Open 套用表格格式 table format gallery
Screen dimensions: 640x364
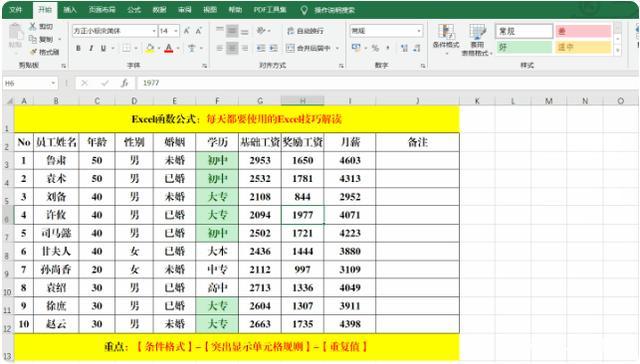(477, 39)
